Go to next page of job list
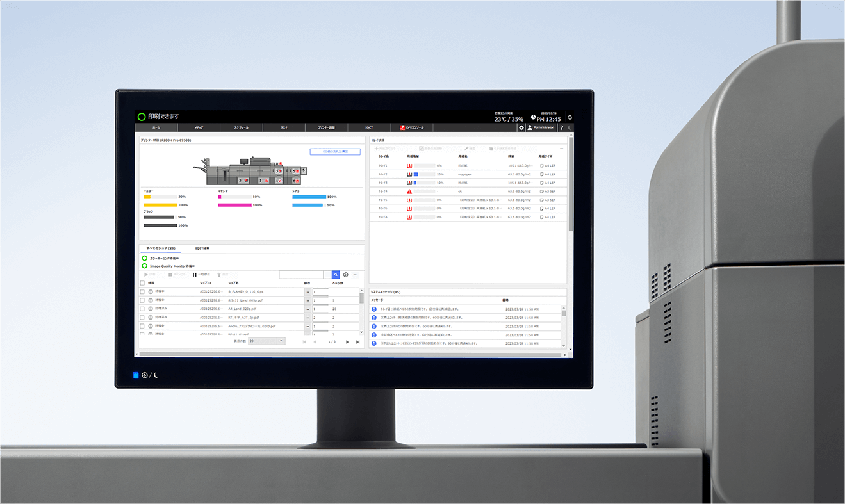The image size is (845, 504). point(347,342)
